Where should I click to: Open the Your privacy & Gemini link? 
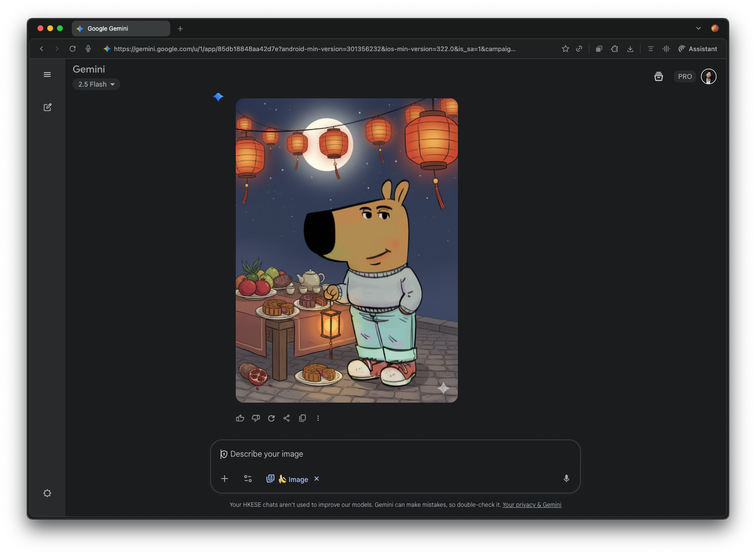(x=531, y=505)
